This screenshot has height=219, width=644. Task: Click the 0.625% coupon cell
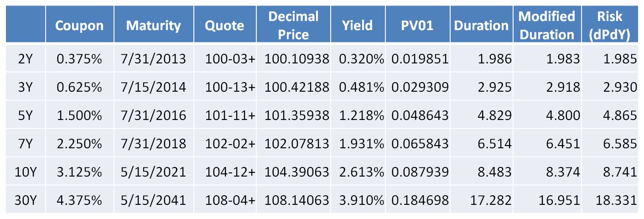point(79,87)
